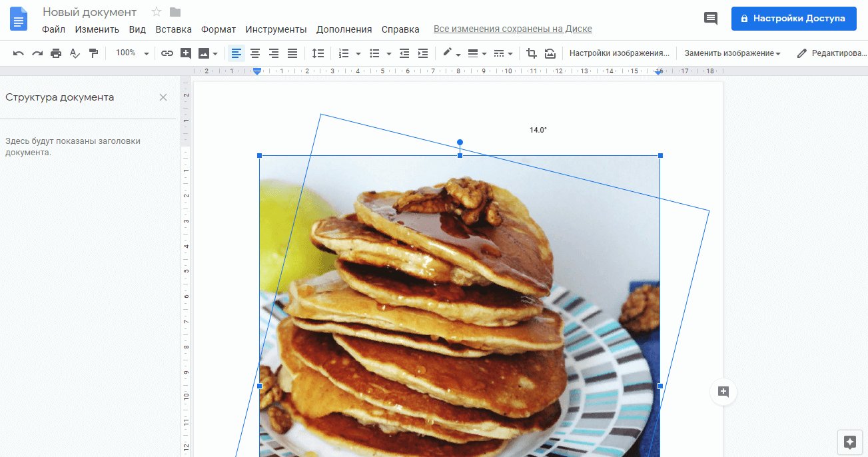Open Все изменения сохранены на Диске link
The width and height of the screenshot is (868, 457).
pos(512,29)
